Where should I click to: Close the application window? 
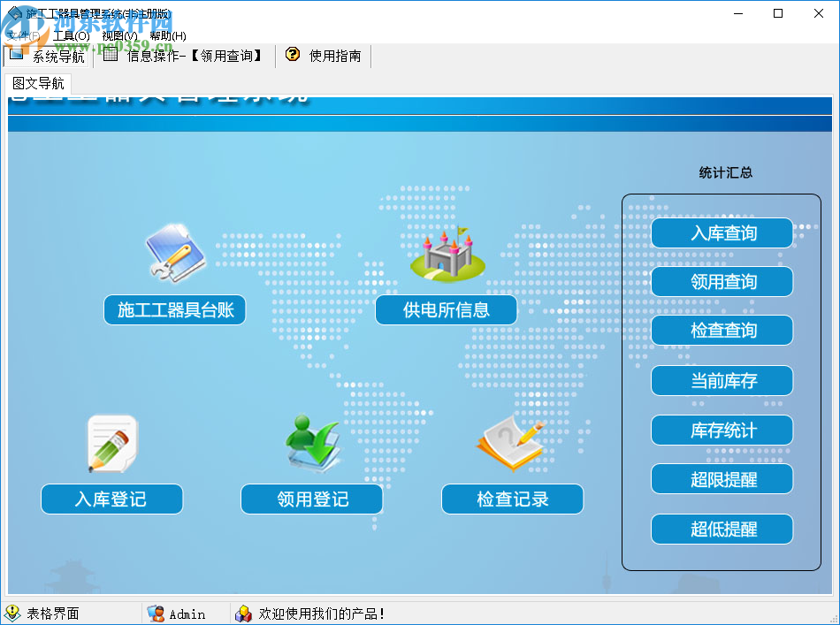pos(818,13)
